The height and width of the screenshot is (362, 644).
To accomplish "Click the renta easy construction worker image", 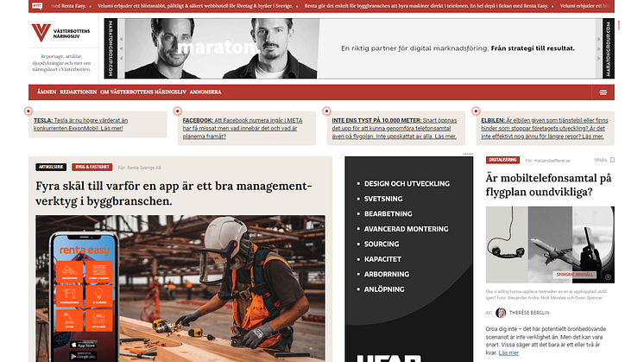I will pos(180,289).
